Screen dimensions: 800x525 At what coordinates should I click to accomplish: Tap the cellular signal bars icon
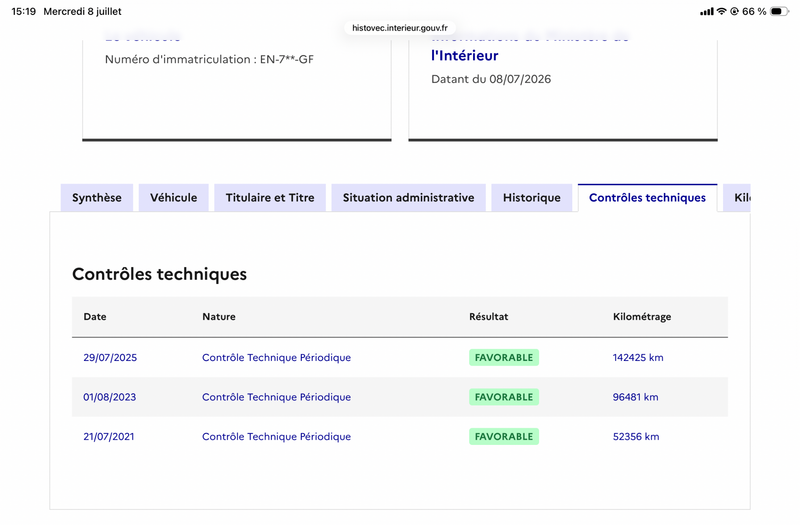pos(707,11)
